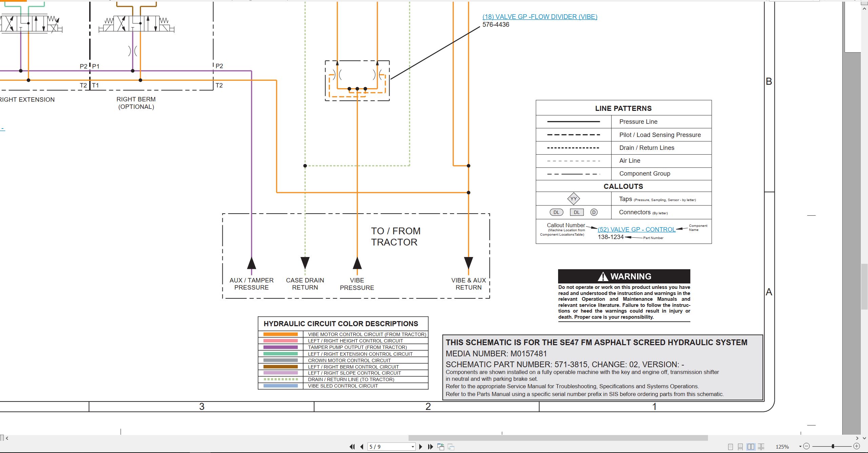Click the flow divider valve symbol

tap(357, 81)
